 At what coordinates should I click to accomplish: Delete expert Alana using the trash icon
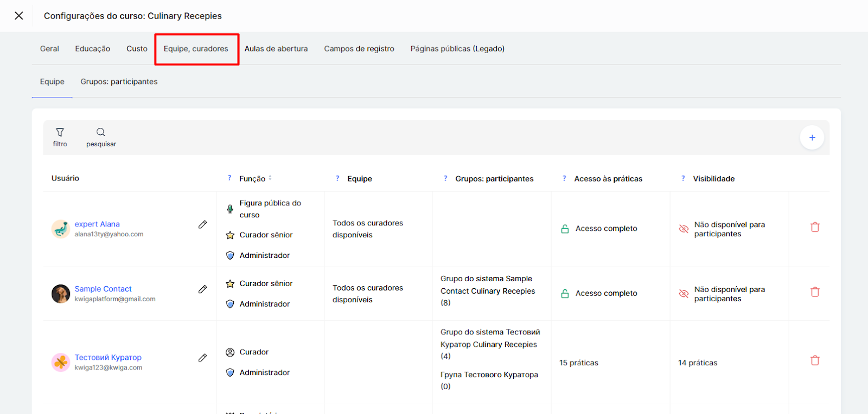815,228
